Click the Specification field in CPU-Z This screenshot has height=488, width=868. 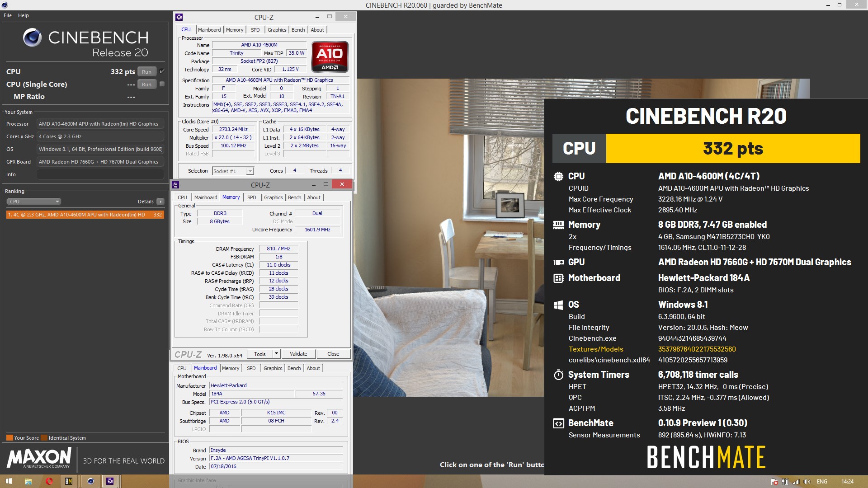281,80
